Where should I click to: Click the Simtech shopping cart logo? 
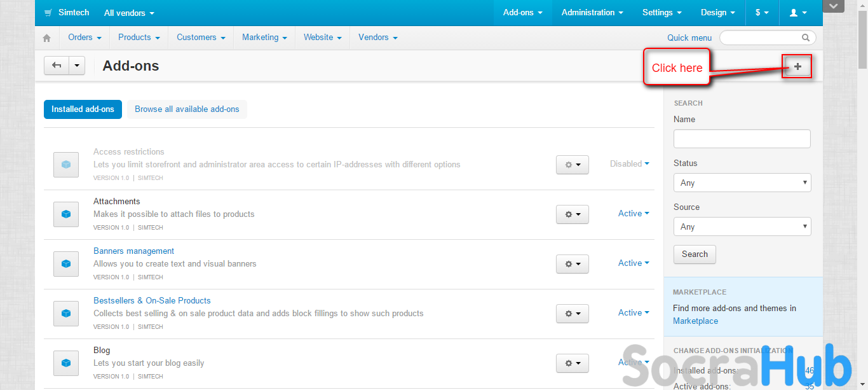pyautogui.click(x=48, y=13)
